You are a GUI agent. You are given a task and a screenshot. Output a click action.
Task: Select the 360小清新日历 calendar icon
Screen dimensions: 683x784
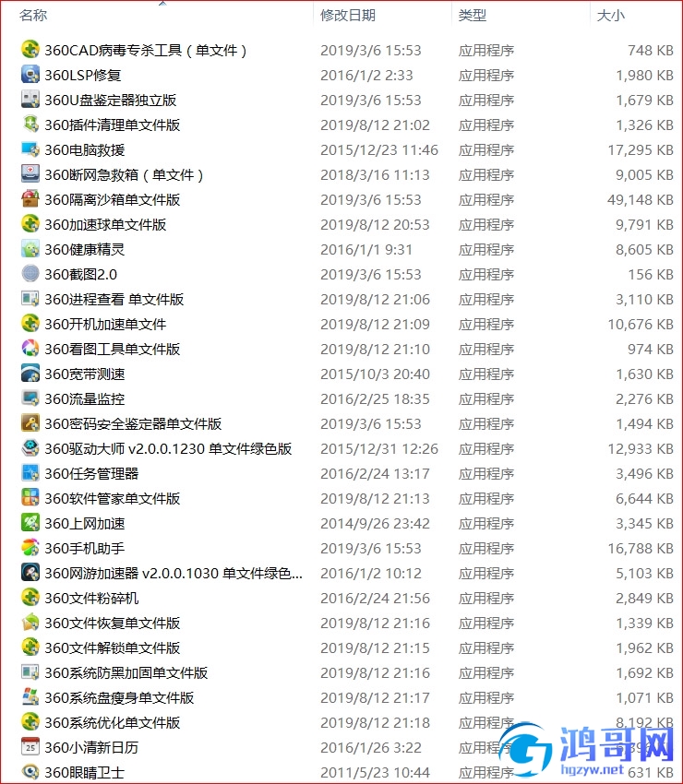(x=30, y=747)
